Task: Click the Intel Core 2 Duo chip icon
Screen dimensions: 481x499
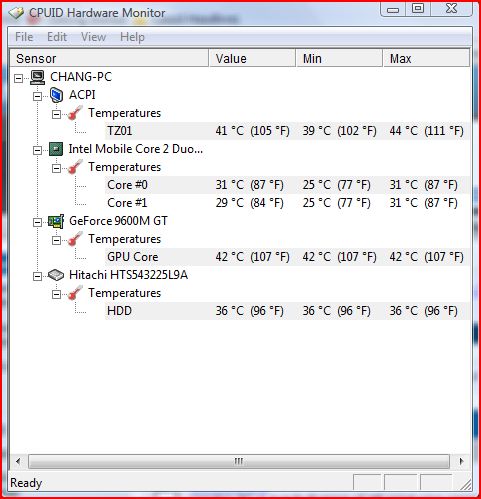Action: (56, 149)
